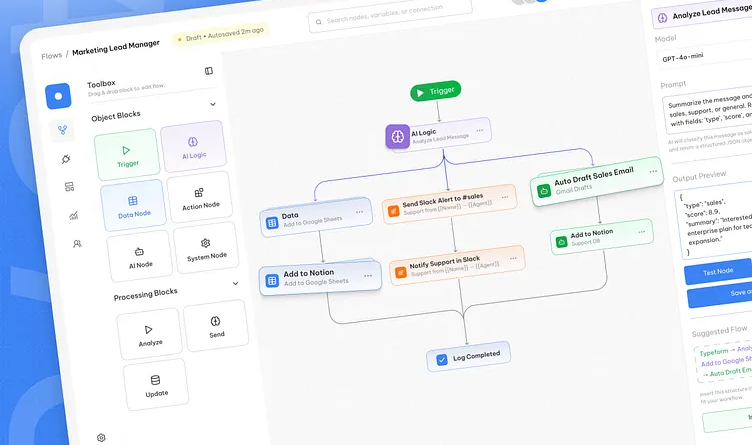Select the System Node block in Toolbox
The width and height of the screenshot is (752, 445).
[206, 248]
